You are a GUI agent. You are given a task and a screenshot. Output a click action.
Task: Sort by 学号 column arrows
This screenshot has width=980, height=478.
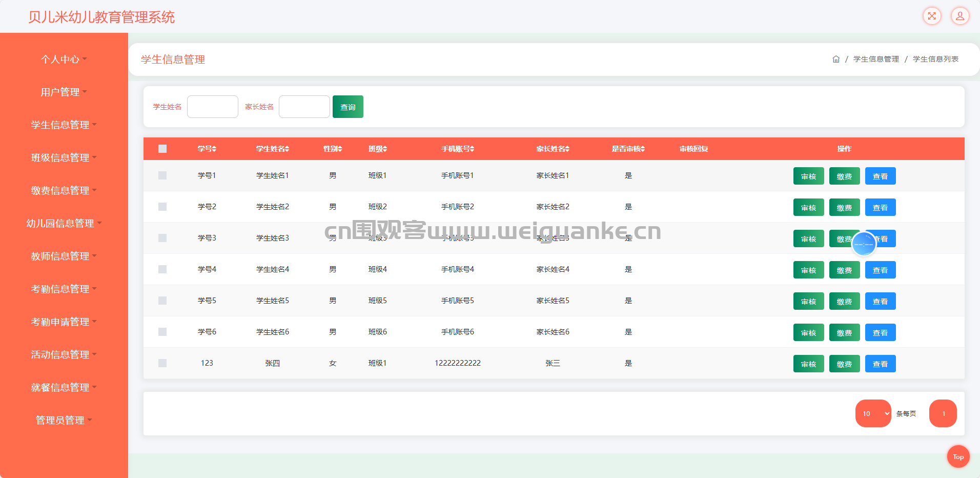[214, 149]
